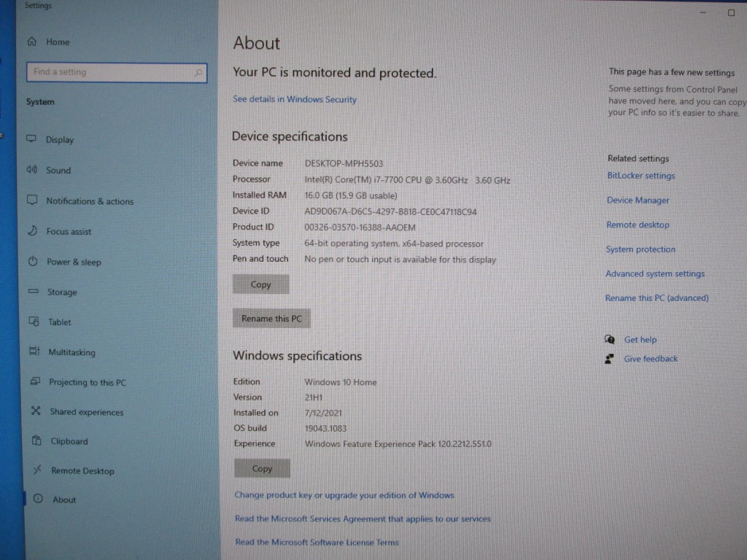Read the Microsoft Software License Terms

(317, 542)
